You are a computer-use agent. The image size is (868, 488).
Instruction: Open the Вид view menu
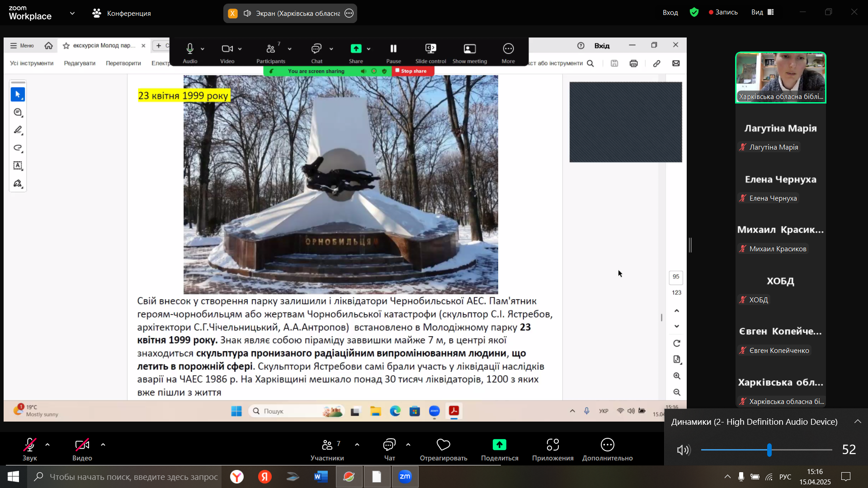pyautogui.click(x=762, y=12)
